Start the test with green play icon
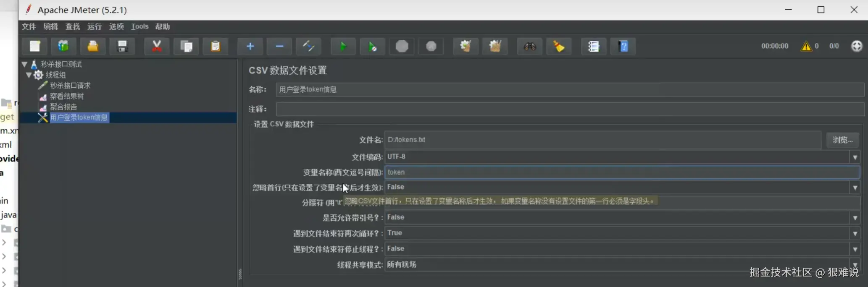868x287 pixels. pos(343,46)
